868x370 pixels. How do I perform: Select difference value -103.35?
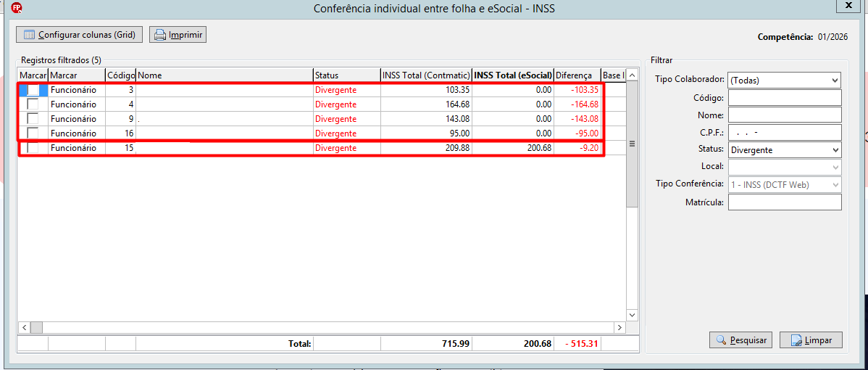(x=583, y=90)
